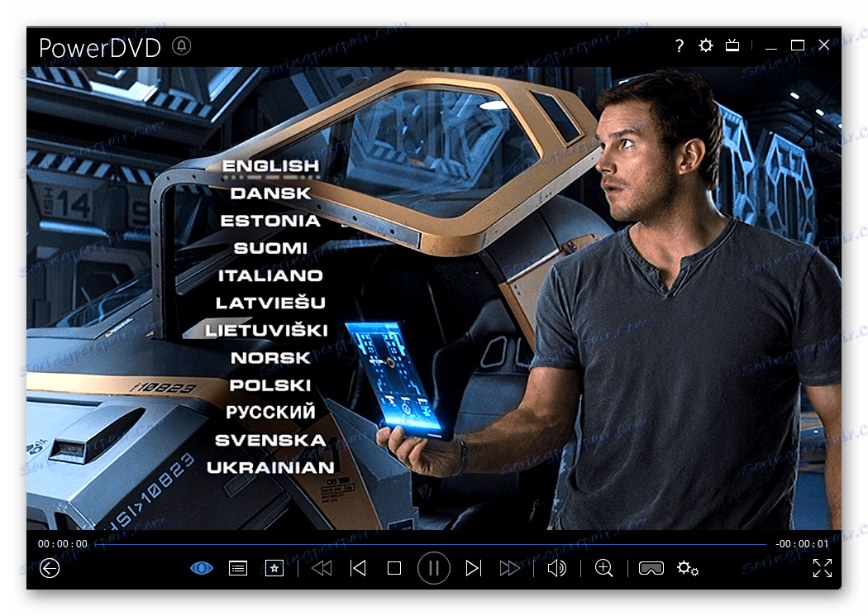Pause the video playback
868x616 pixels.
[433, 568]
